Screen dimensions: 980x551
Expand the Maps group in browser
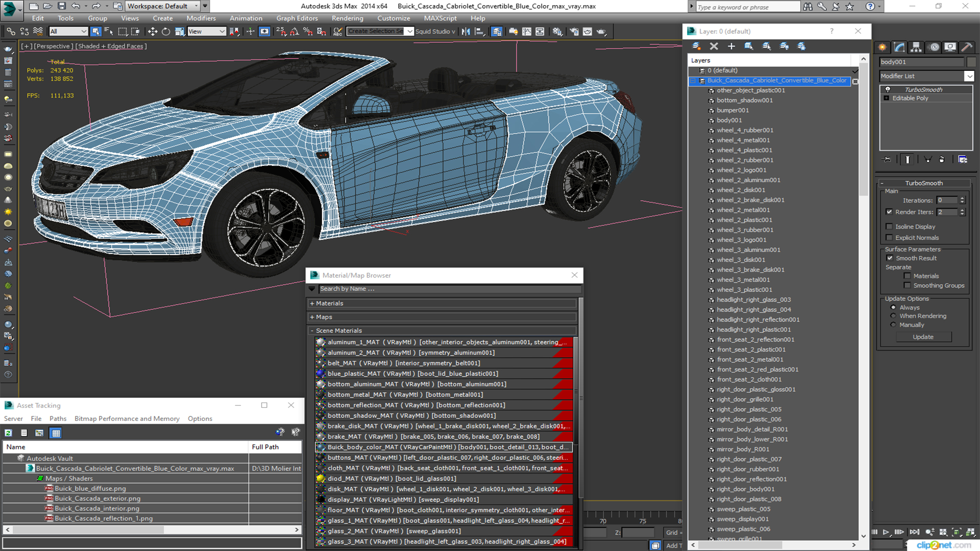[312, 317]
